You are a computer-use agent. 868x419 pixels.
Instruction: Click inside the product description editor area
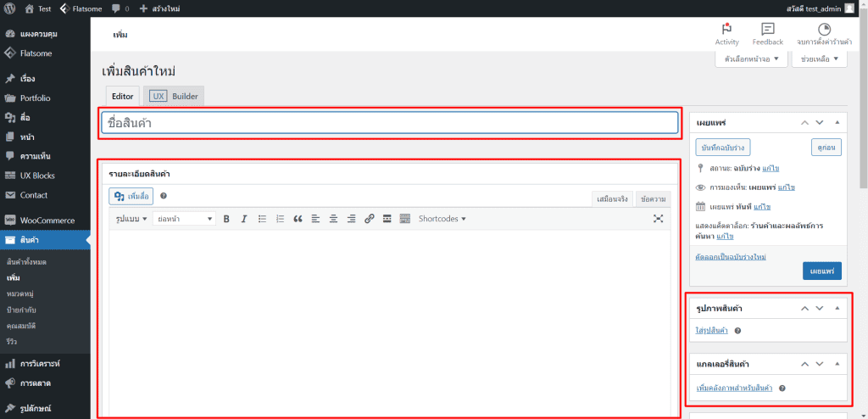390,321
